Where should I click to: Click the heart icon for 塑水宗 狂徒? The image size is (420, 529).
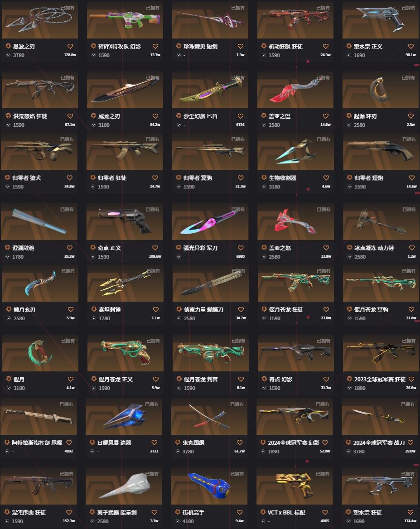tap(410, 512)
